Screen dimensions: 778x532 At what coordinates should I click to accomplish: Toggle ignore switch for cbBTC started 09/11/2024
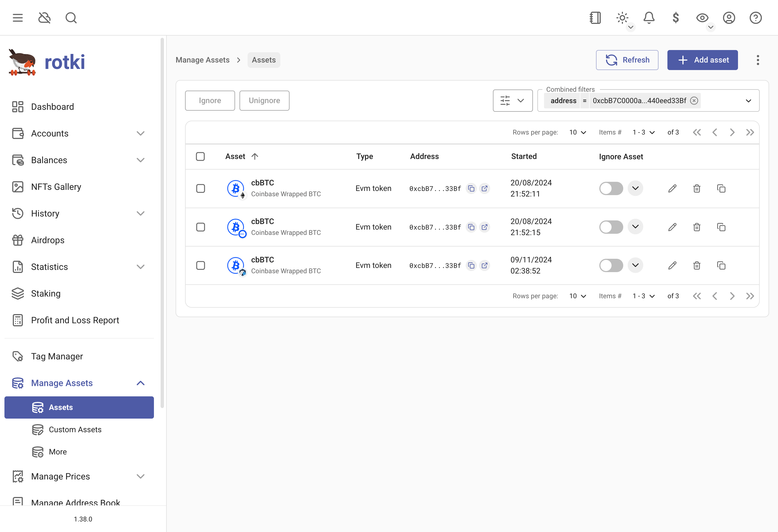[x=611, y=265]
